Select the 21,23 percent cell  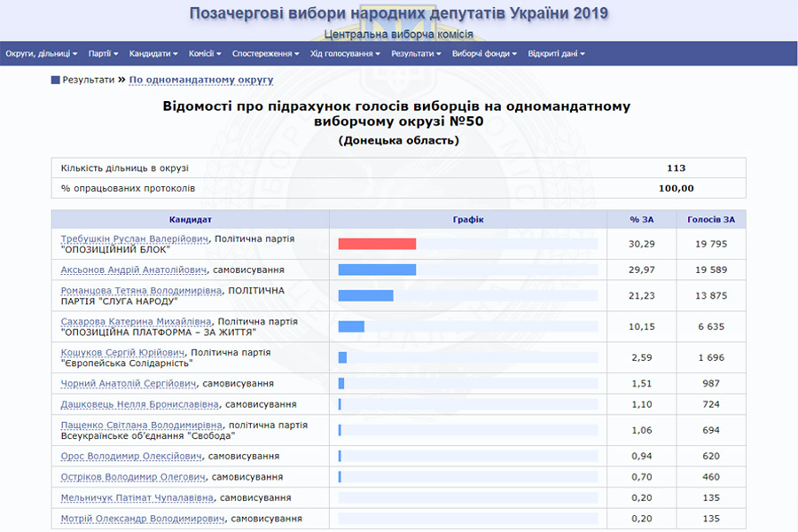point(642,296)
